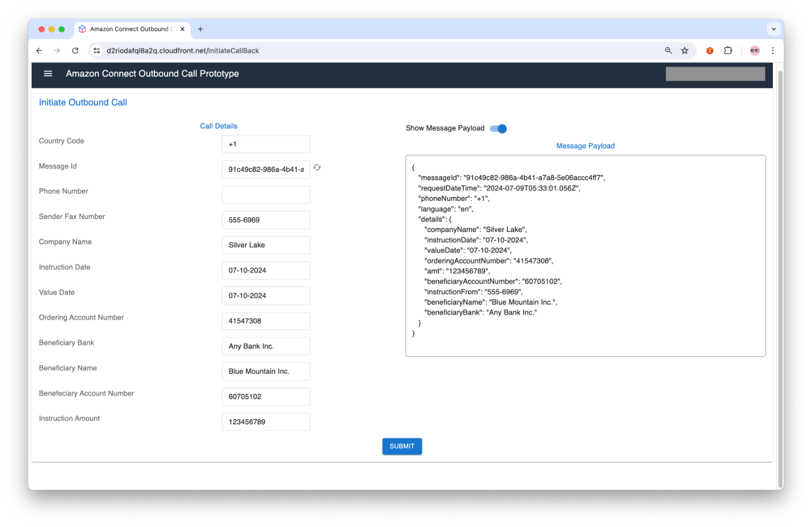The image size is (812, 527).
Task: Click the Phone Number label
Action: point(64,191)
